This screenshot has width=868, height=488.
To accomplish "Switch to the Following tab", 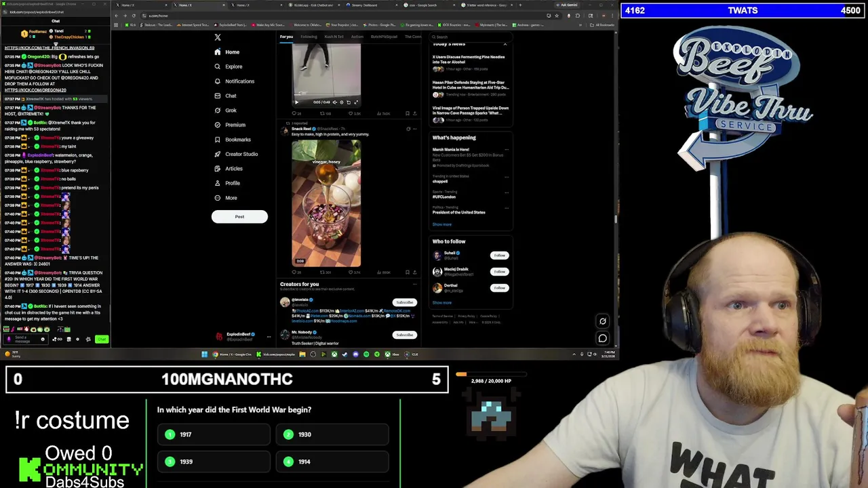I will tap(309, 37).
